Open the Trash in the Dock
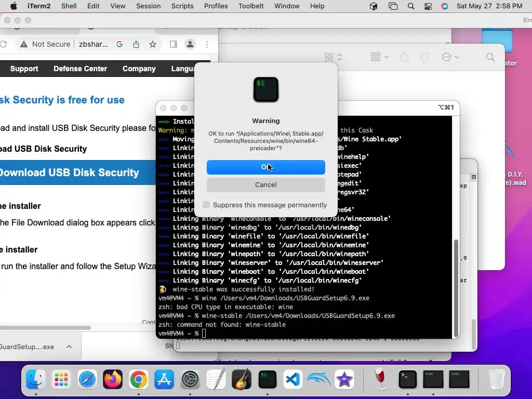Viewport: 532px width, 399px height. click(496, 379)
